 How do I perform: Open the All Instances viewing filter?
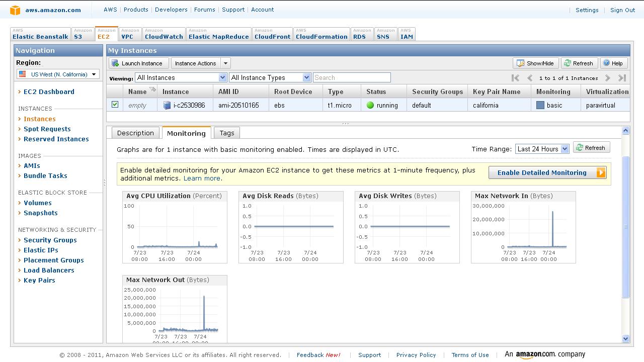coord(181,77)
